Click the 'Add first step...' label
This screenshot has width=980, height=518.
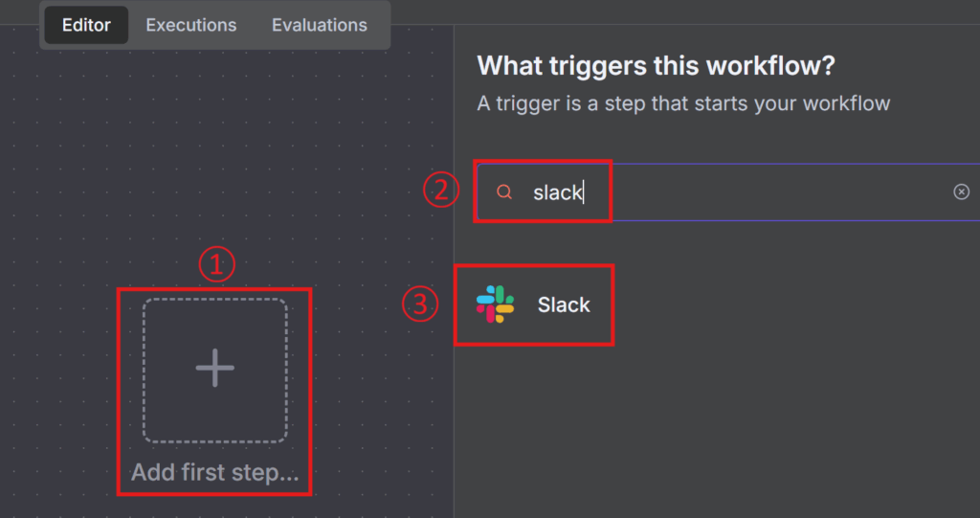point(214,472)
